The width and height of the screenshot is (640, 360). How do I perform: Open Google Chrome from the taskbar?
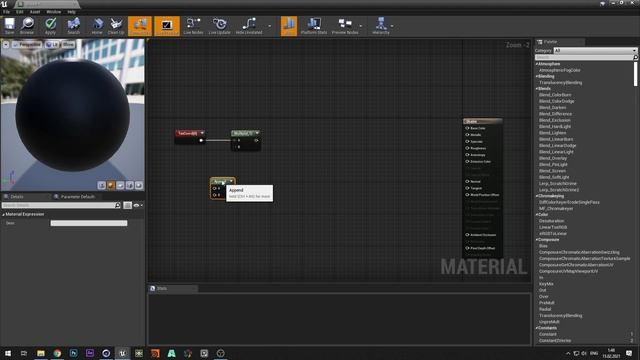(57, 353)
